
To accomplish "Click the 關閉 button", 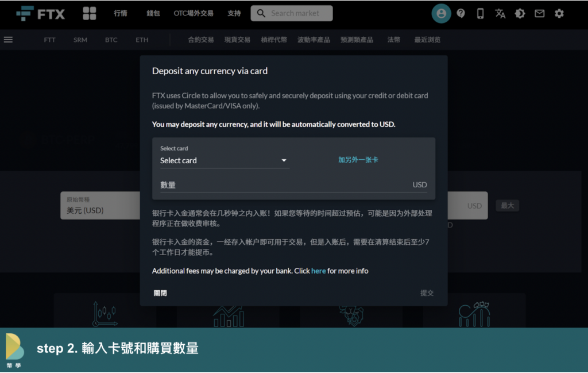I will (160, 293).
